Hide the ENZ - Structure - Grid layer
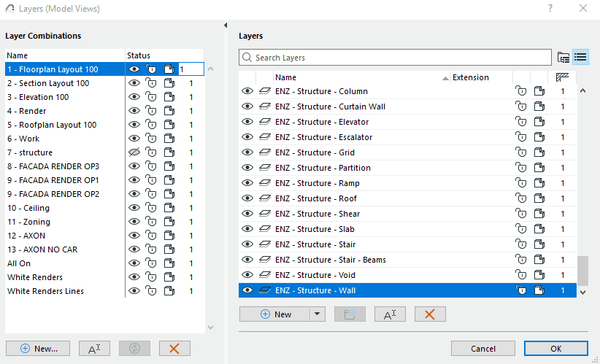Image resolution: width=600 pixels, height=364 pixels. click(x=247, y=152)
